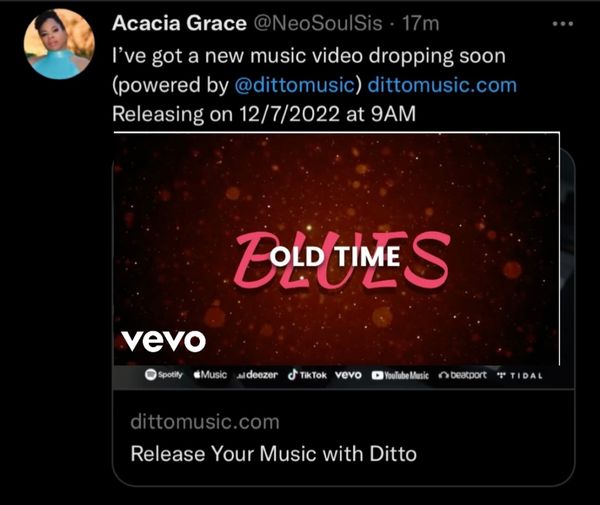Click the deezer logo

[x=258, y=375]
